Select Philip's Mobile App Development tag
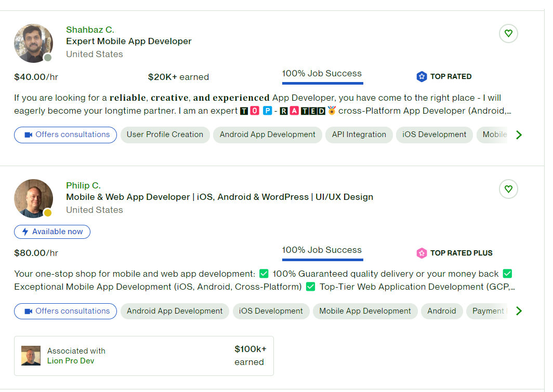The width and height of the screenshot is (553, 392). 365,312
